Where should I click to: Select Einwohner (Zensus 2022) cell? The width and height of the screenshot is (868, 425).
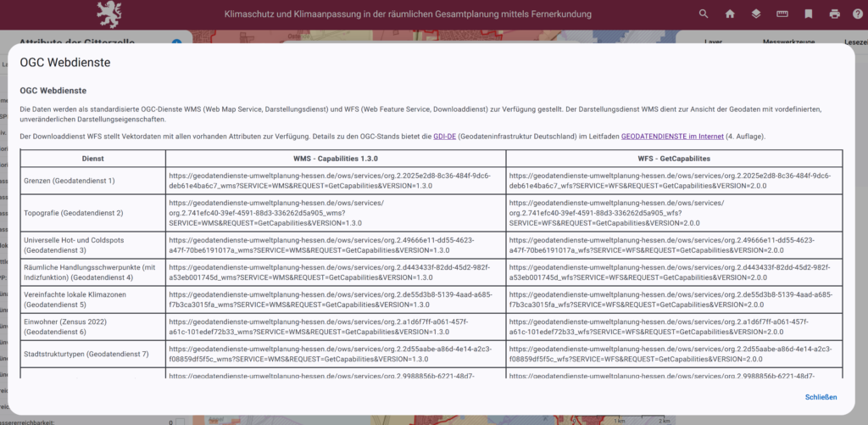point(93,327)
